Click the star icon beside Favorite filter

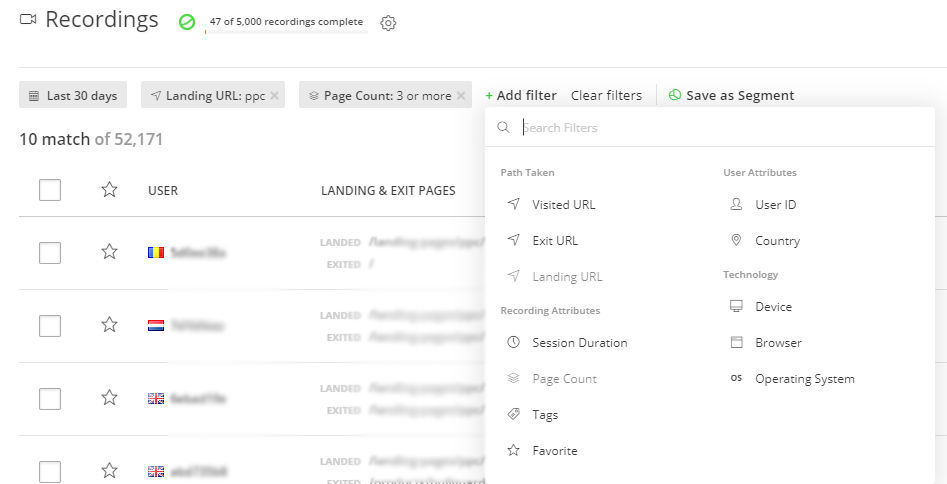[513, 450]
